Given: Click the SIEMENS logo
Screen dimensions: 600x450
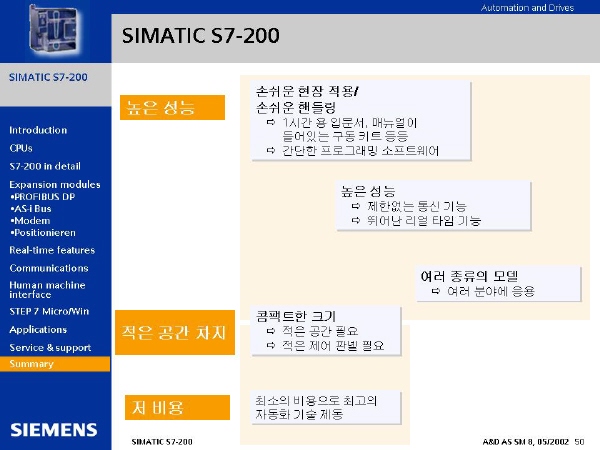Looking at the screenshot, I should point(54,430).
